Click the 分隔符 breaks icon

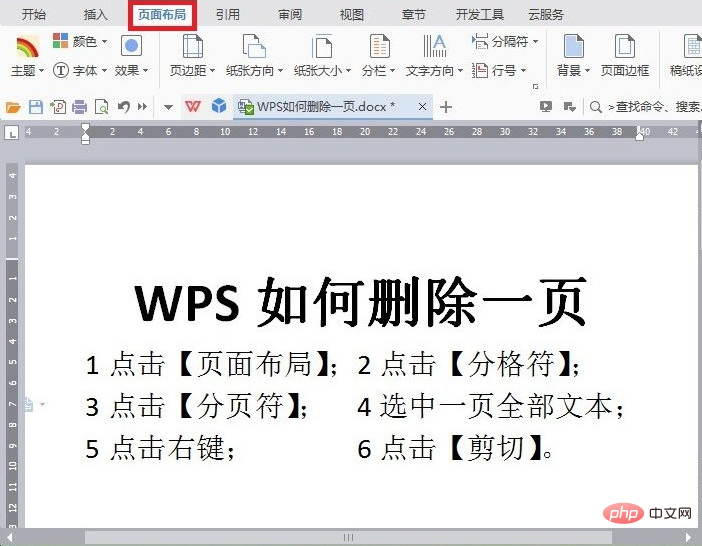(479, 41)
